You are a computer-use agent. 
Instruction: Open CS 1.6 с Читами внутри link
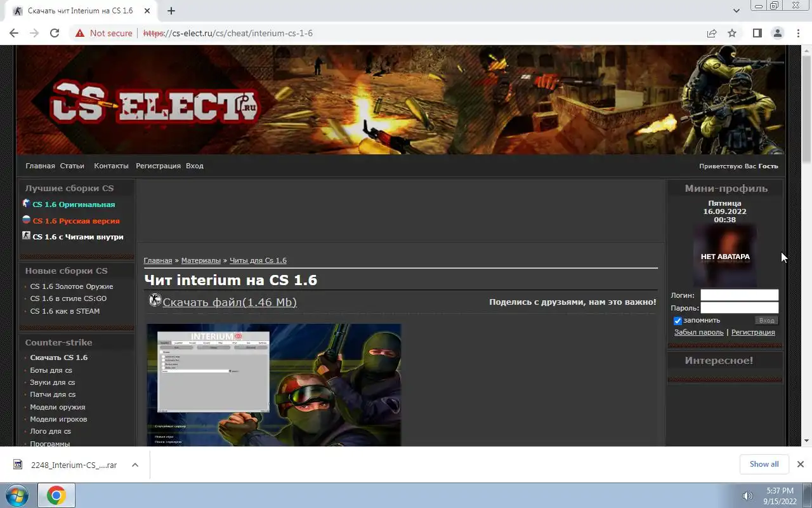(x=78, y=237)
